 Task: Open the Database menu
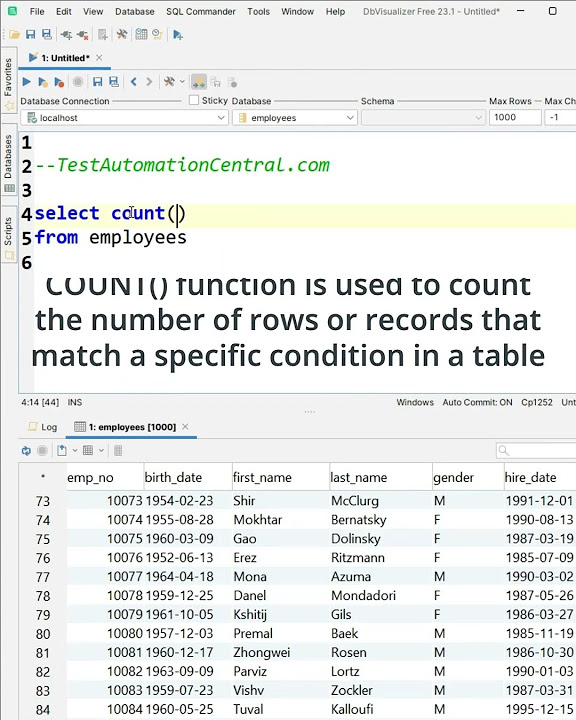[135, 11]
